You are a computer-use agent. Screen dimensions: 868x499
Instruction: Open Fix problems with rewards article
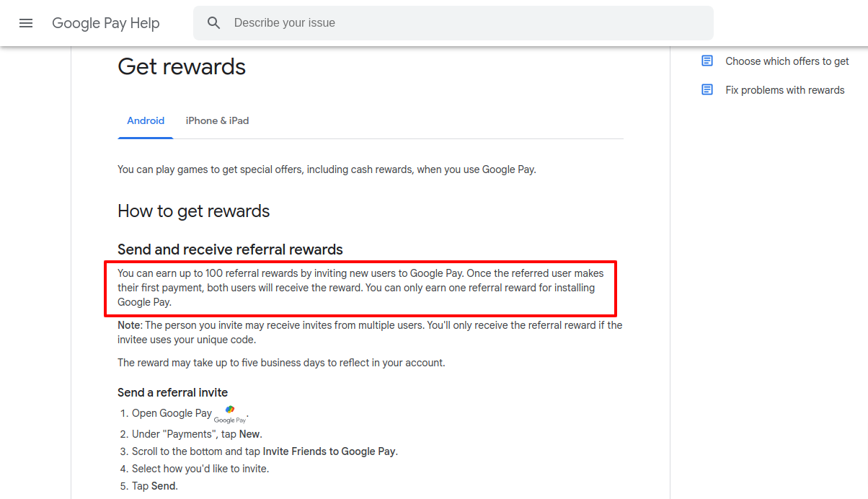[x=785, y=90]
